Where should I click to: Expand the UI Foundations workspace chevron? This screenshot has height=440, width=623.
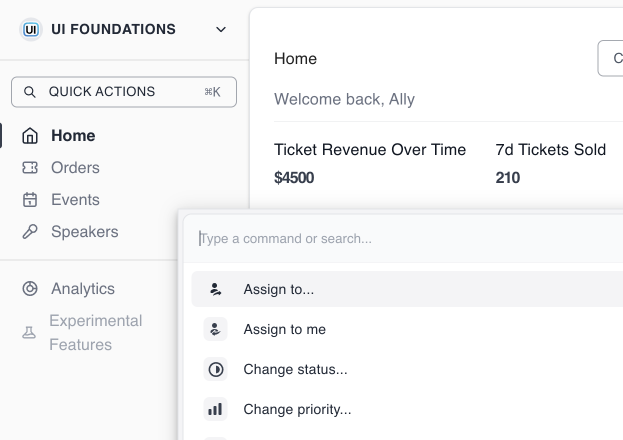(x=221, y=30)
